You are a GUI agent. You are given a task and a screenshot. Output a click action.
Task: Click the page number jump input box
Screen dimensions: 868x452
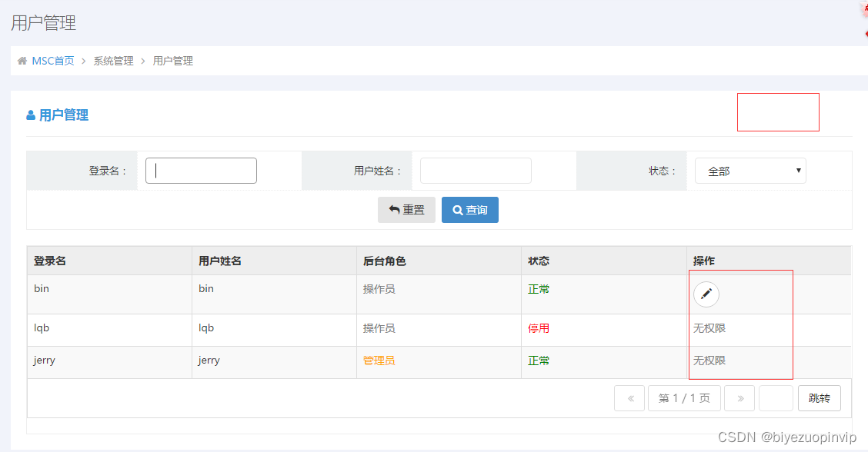coord(776,398)
